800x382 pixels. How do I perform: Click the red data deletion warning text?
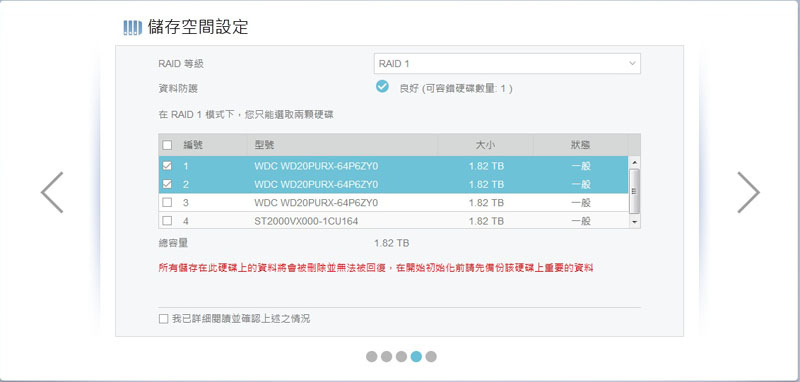click(376, 267)
